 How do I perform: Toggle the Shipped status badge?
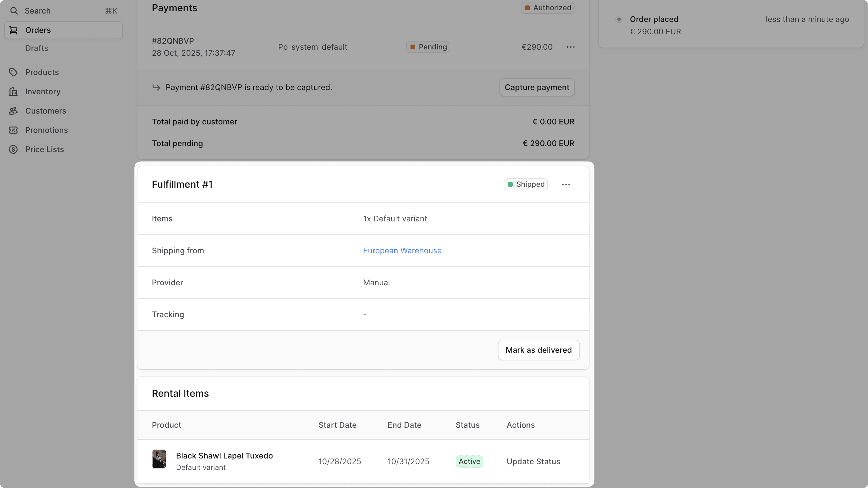526,184
